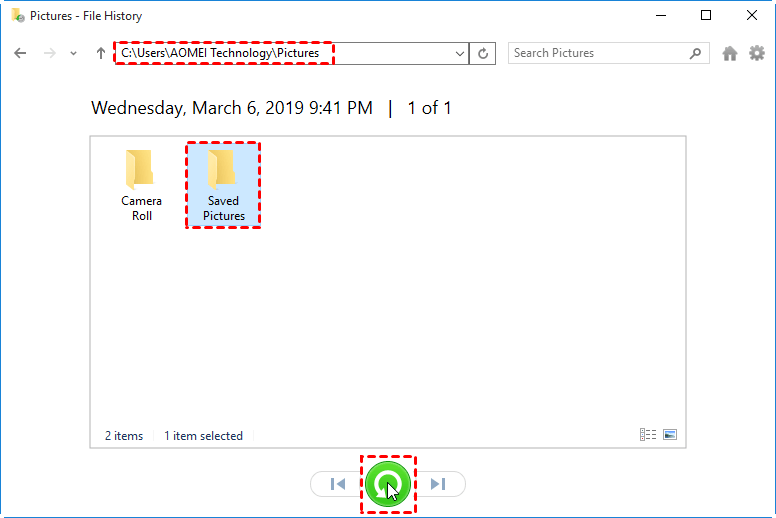Image resolution: width=776 pixels, height=518 pixels.
Task: Go up one folder level
Action: pyautogui.click(x=100, y=53)
